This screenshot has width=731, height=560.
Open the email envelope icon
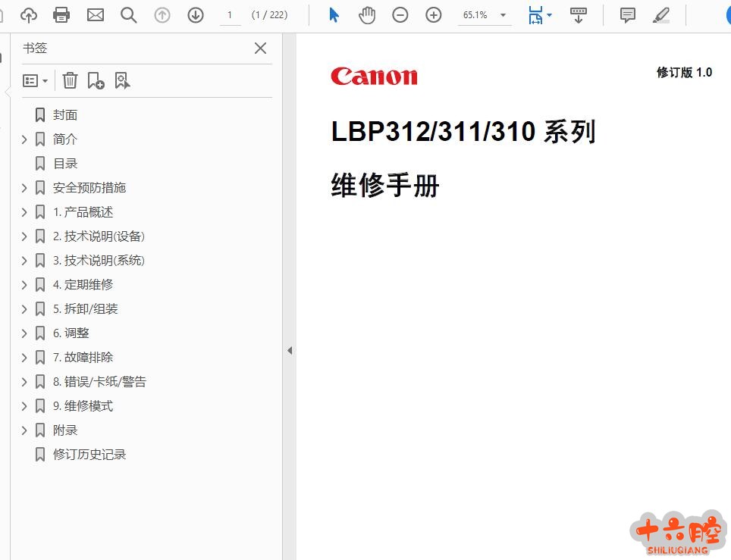[96, 14]
